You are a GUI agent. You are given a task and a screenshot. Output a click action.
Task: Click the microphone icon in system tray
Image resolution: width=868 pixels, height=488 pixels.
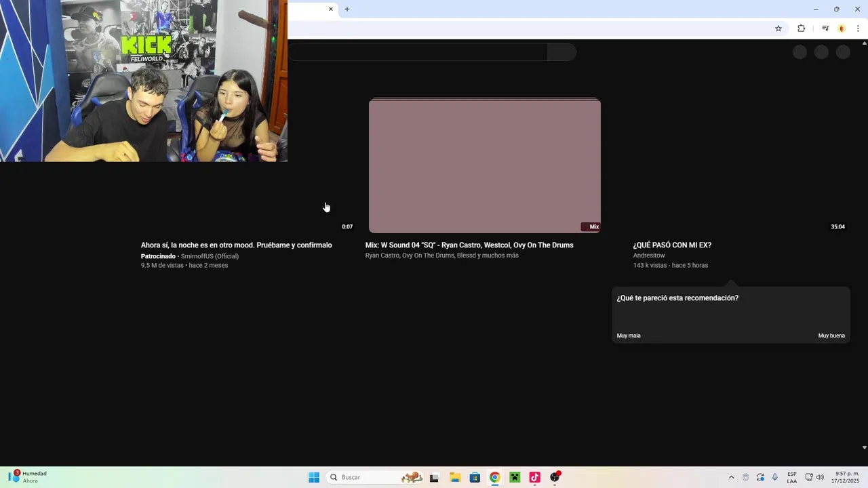pyautogui.click(x=775, y=477)
